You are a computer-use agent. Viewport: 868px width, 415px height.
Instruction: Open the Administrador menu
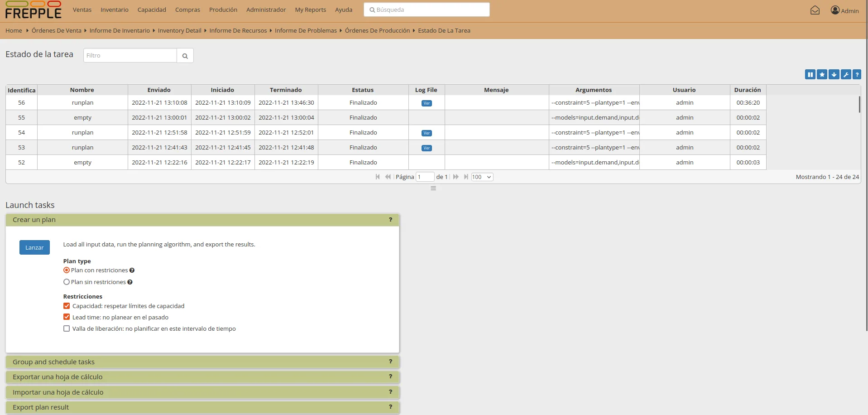click(x=266, y=10)
